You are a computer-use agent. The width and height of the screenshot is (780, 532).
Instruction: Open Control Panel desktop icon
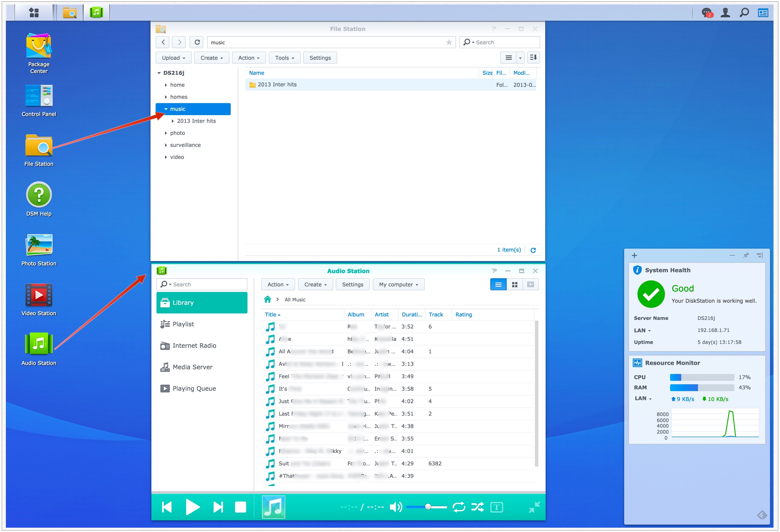pyautogui.click(x=39, y=101)
